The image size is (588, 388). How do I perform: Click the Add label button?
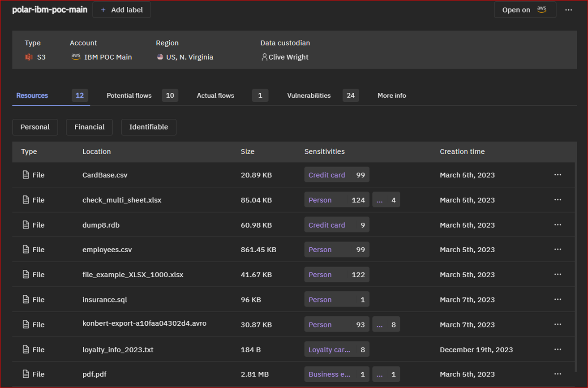122,10
